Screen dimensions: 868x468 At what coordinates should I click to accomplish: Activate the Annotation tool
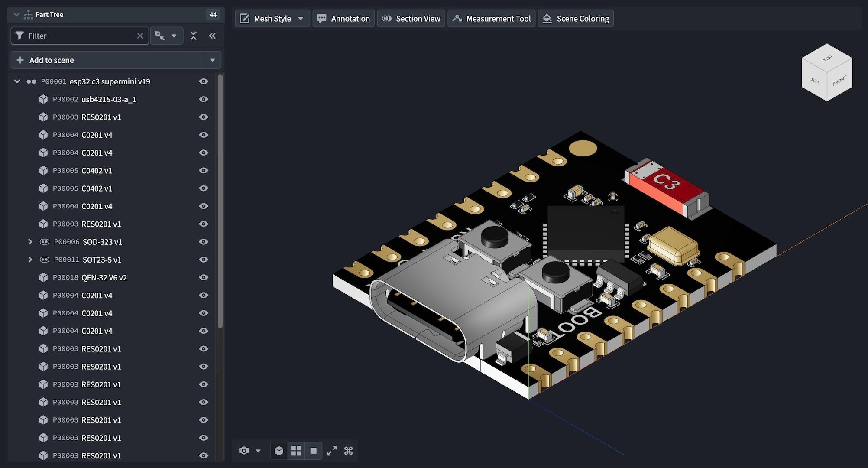[343, 19]
